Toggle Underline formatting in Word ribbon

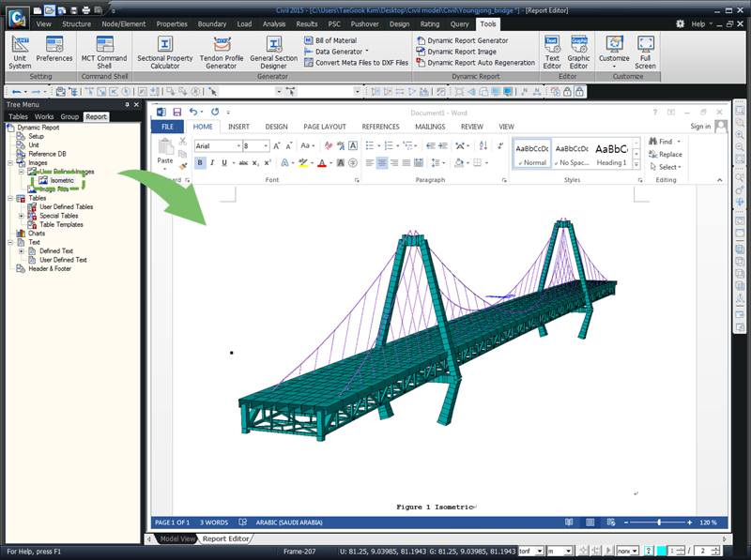click(x=225, y=163)
